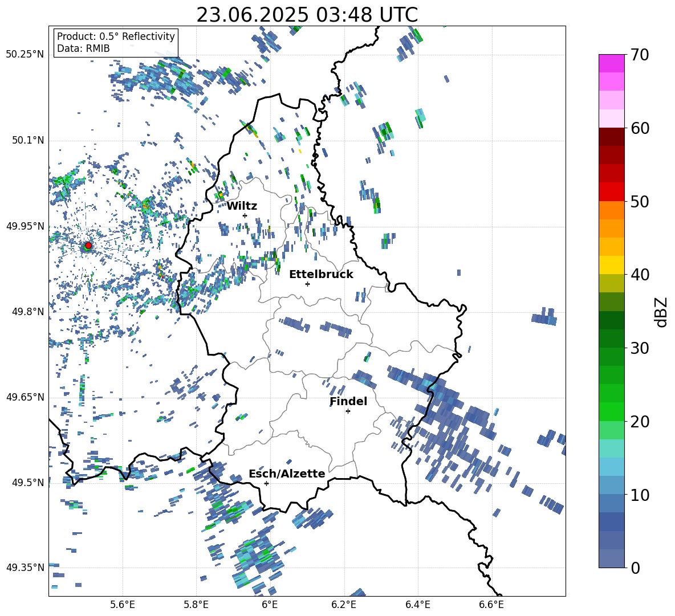This screenshot has height=616, width=675.
Task: Click the 40 colorbar tick label
Action: point(640,275)
